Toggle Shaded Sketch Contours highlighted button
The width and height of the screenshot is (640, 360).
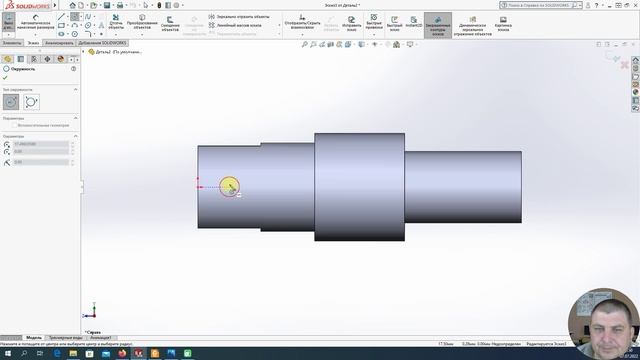(438, 25)
